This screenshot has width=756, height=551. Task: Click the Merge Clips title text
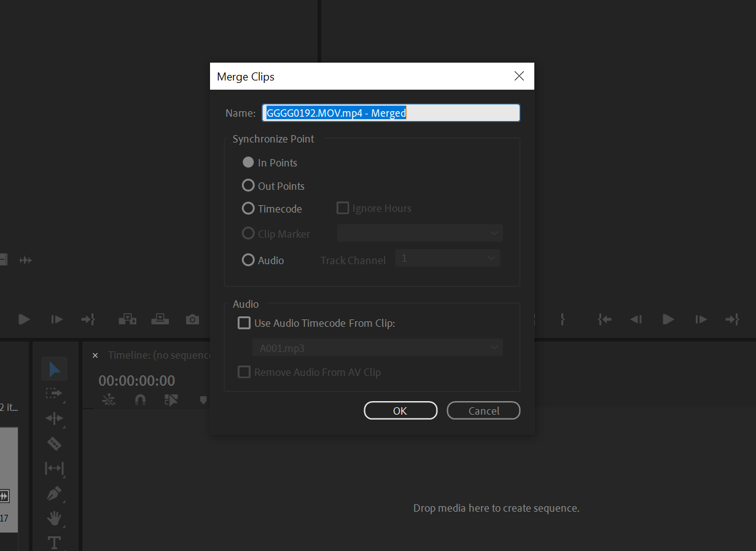pos(246,77)
